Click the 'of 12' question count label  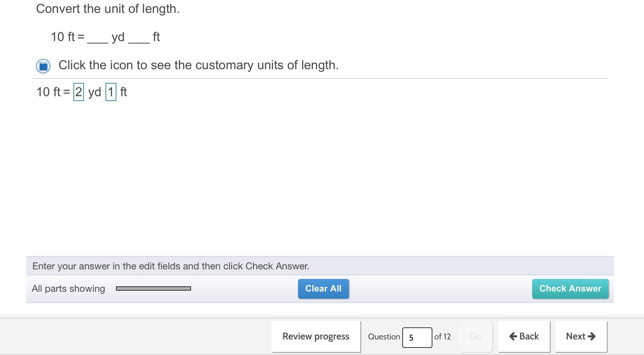[442, 337]
